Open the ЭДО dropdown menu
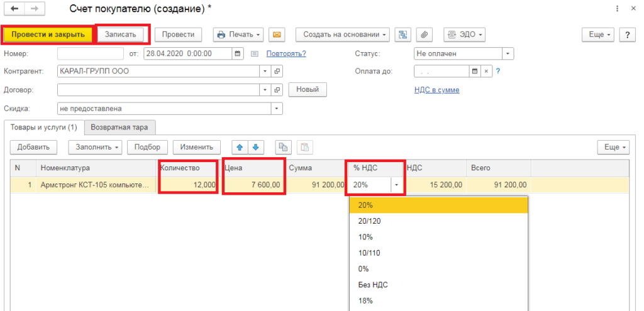The image size is (644, 311). [464, 35]
